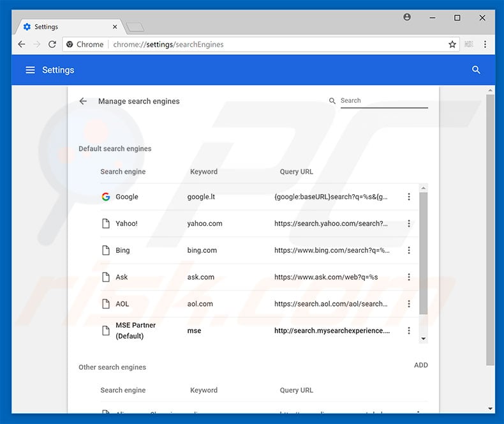This screenshot has width=504, height=424.
Task: Click the Settings search magnifier icon
Action: click(476, 70)
